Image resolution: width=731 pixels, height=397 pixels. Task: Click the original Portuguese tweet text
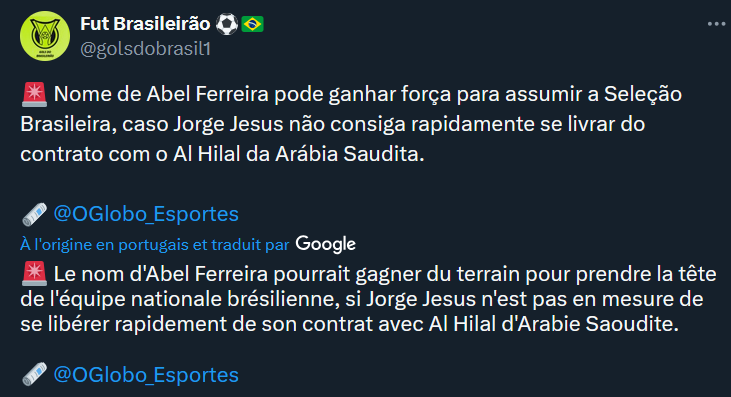351,124
